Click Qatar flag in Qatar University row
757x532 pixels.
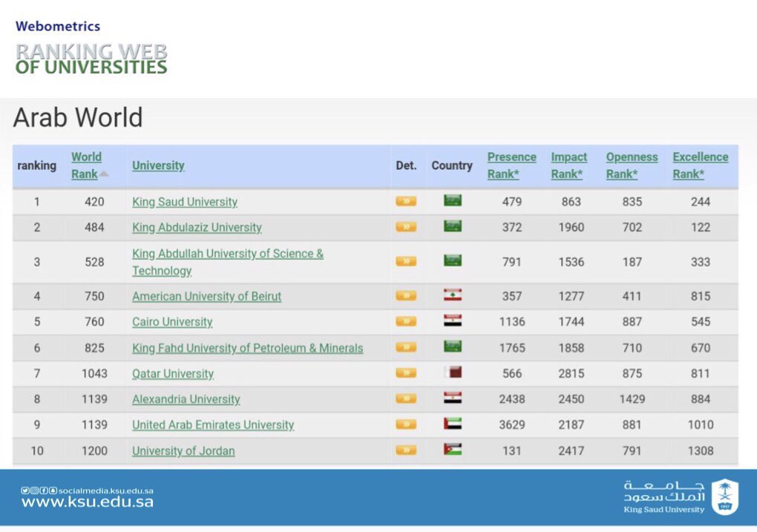[453, 372]
